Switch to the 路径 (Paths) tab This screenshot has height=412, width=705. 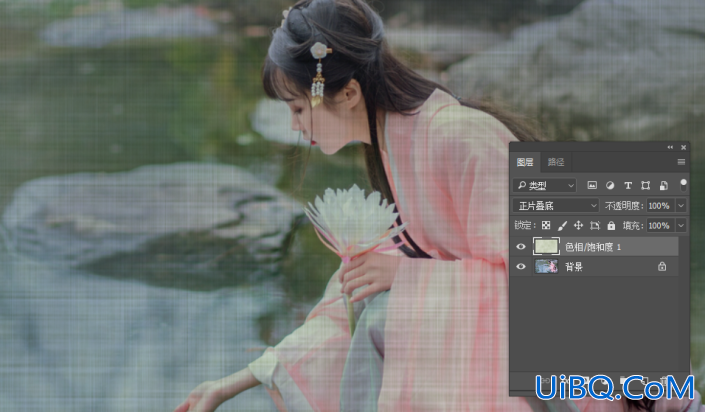point(556,162)
